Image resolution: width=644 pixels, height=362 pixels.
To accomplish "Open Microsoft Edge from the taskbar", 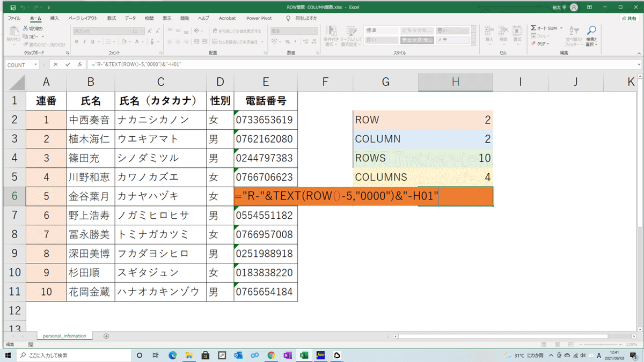I will (x=173, y=355).
